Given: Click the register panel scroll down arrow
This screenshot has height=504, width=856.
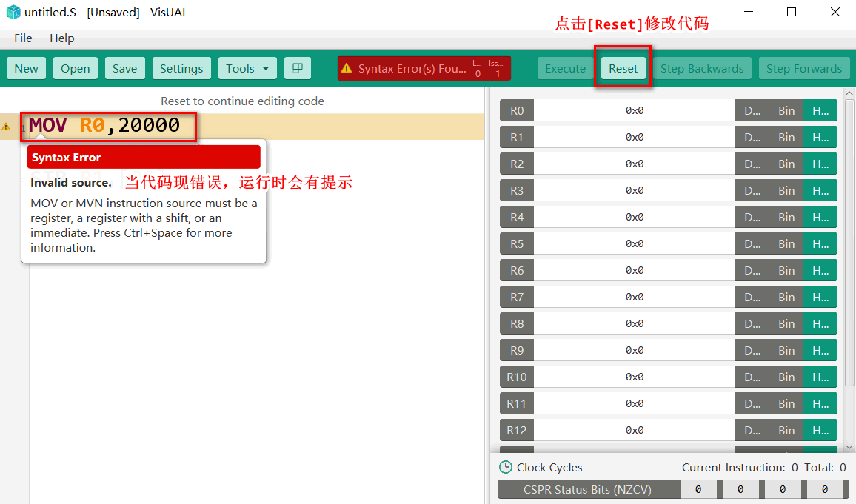Looking at the screenshot, I should [849, 447].
